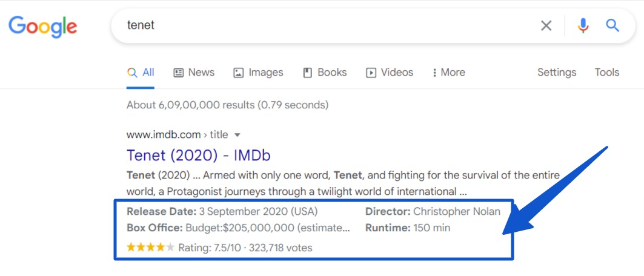Switch to the All results tab

click(x=141, y=73)
